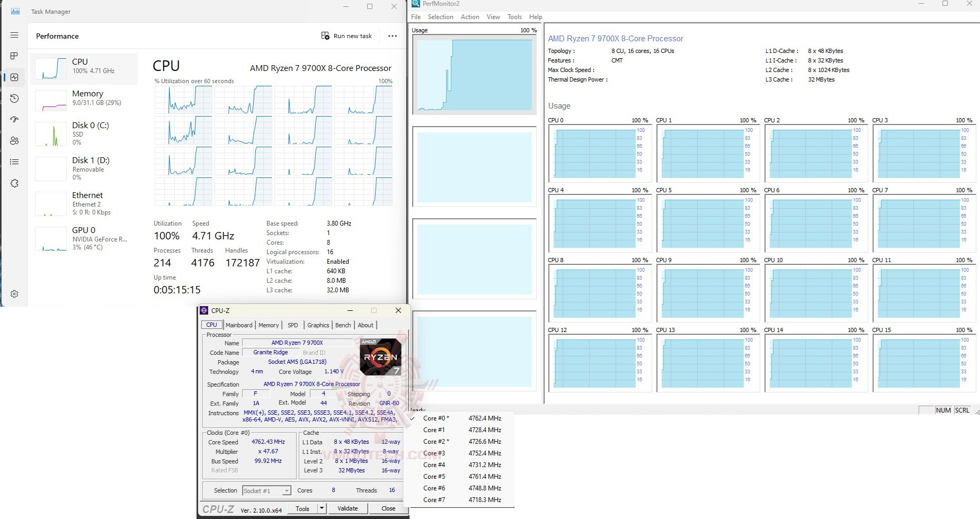Click the Base speed value 3.80 GHz
980x519 pixels.
pyautogui.click(x=339, y=223)
